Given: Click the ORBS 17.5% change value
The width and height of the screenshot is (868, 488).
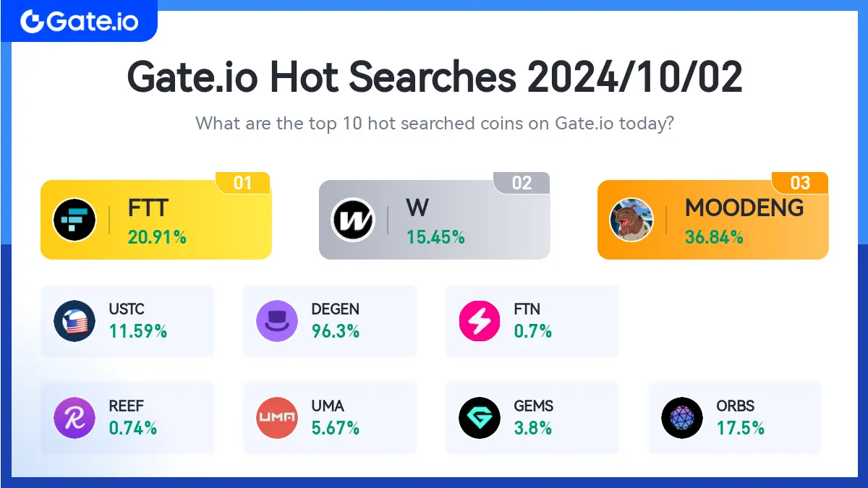Looking at the screenshot, I should pos(741,428).
